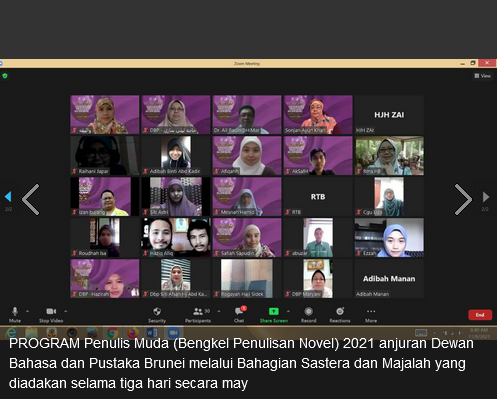Open the Security shield icon

point(157,311)
